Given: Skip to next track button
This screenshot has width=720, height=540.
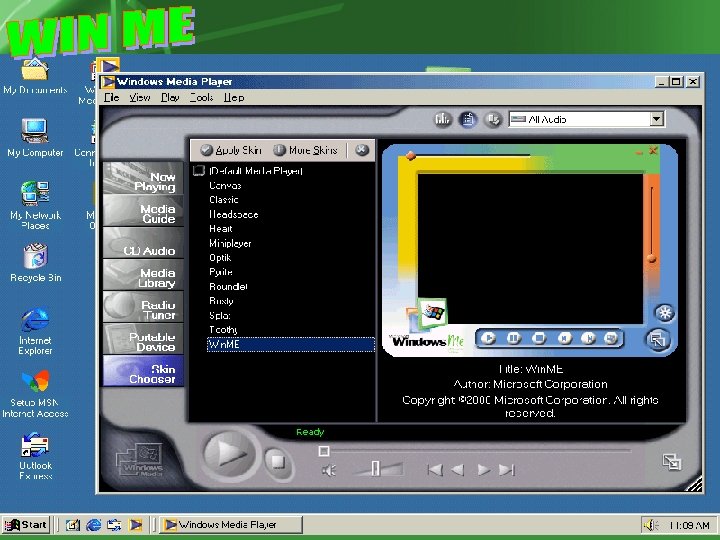Looking at the screenshot, I should tap(506, 470).
